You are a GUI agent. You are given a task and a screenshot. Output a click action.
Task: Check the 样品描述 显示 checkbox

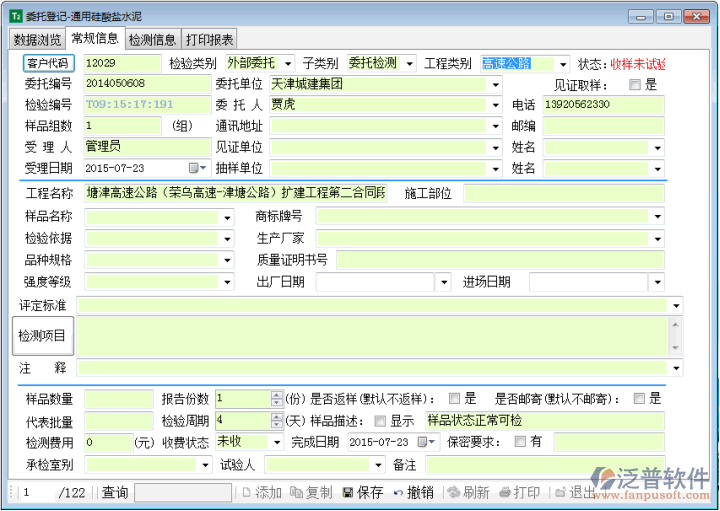[379, 420]
